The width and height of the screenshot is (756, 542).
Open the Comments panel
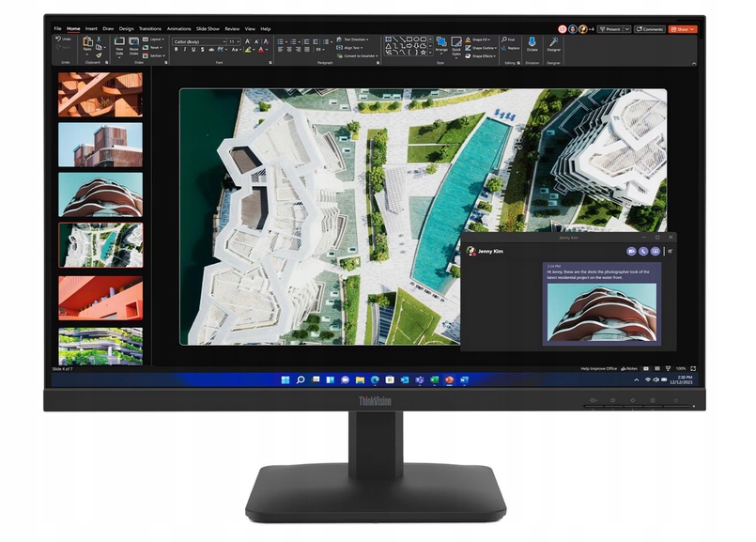coord(652,28)
